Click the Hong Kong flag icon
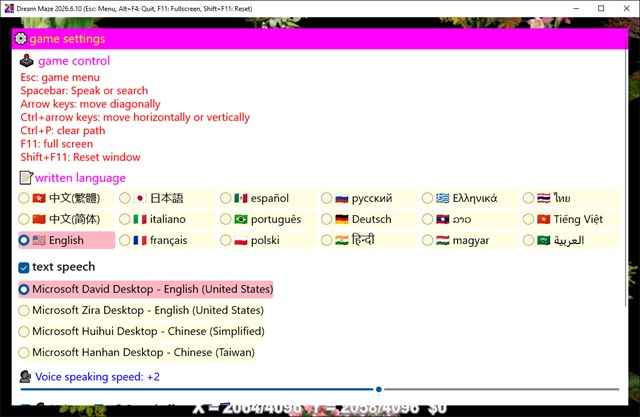The image size is (640, 417). tap(39, 198)
